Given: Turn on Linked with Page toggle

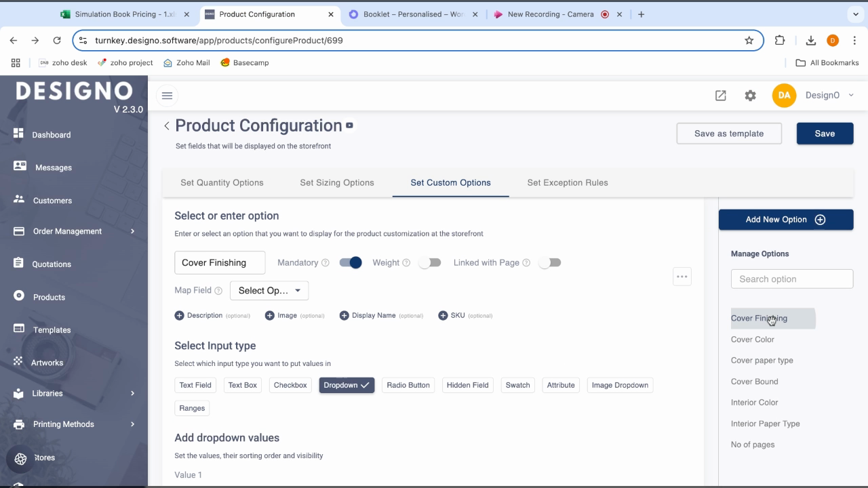Looking at the screenshot, I should [x=549, y=262].
